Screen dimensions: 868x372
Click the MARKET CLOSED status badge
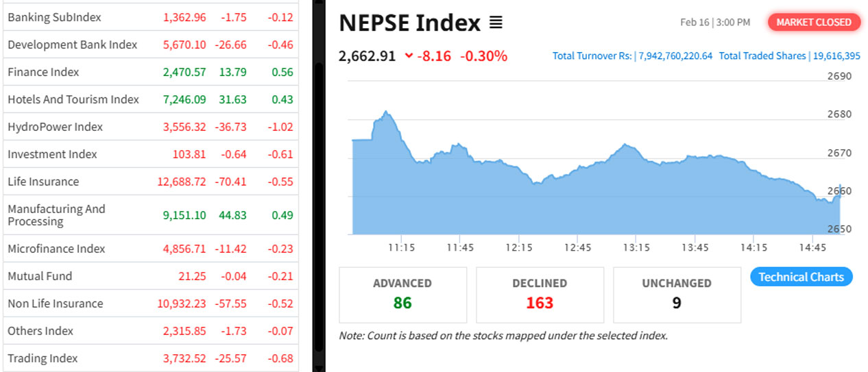[814, 22]
